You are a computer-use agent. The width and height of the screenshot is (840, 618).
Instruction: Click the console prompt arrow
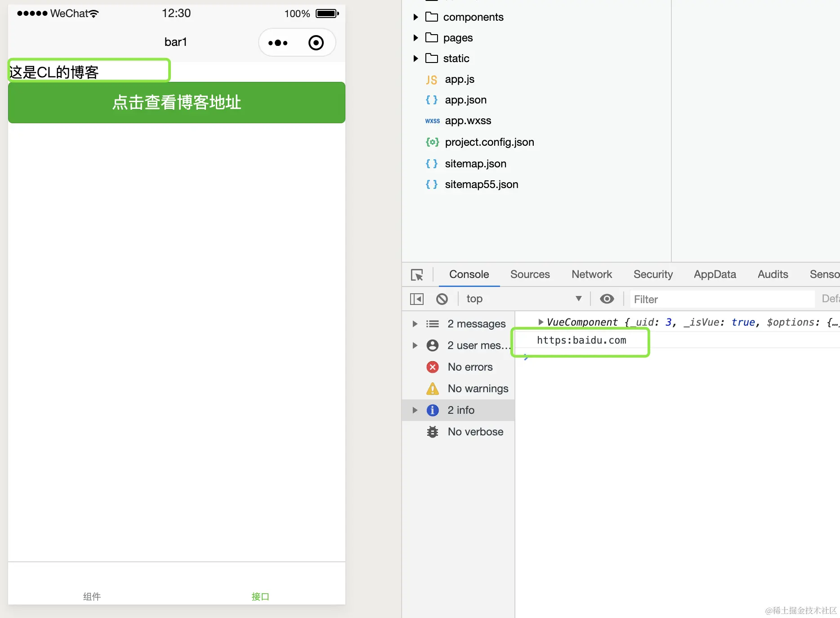pyautogui.click(x=526, y=358)
